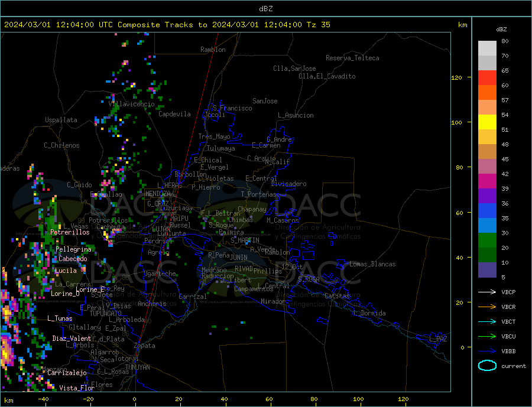Image resolution: width=532 pixels, height=407 pixels.
Task: Click the S_ROSA label
Action: [309, 279]
